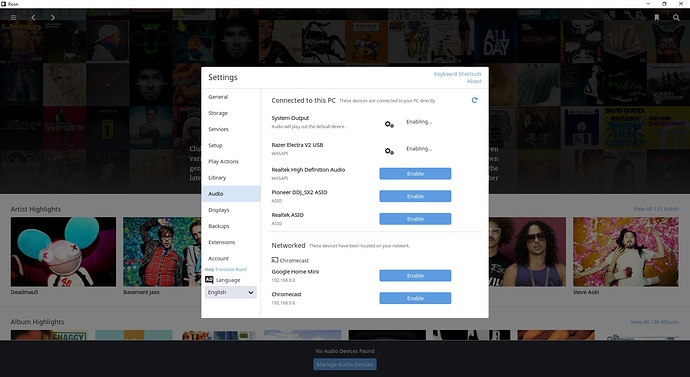
Task: Open the About link
Action: 474,81
